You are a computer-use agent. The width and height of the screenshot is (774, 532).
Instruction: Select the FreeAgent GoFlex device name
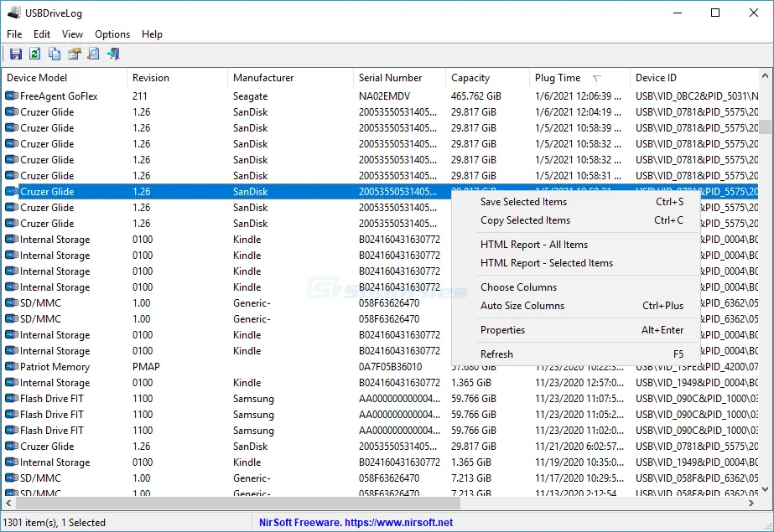(59, 96)
